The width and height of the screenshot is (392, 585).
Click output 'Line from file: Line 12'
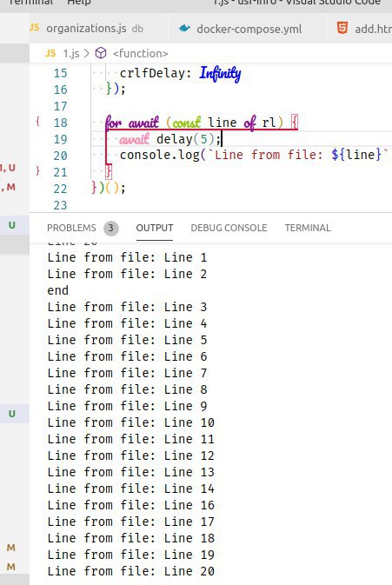coord(131,455)
